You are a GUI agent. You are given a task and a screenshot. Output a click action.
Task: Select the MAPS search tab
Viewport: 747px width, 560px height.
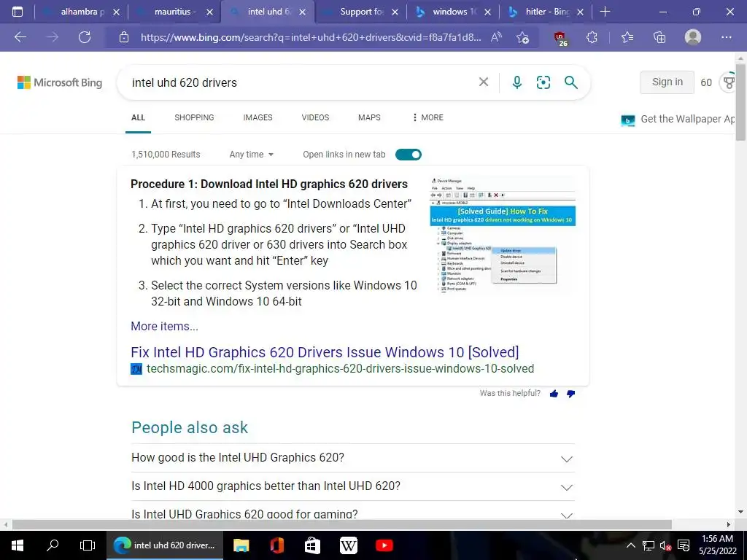(369, 117)
